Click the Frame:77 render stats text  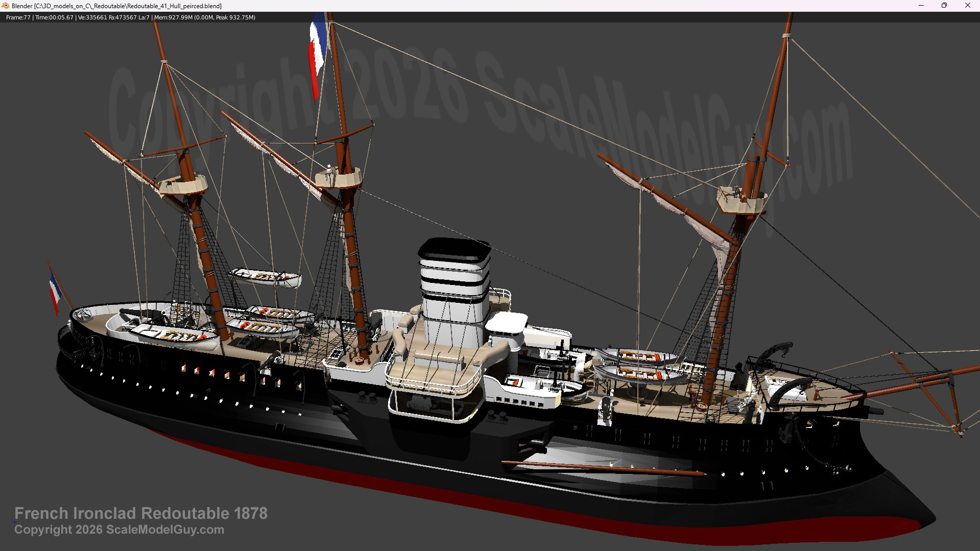(18, 17)
